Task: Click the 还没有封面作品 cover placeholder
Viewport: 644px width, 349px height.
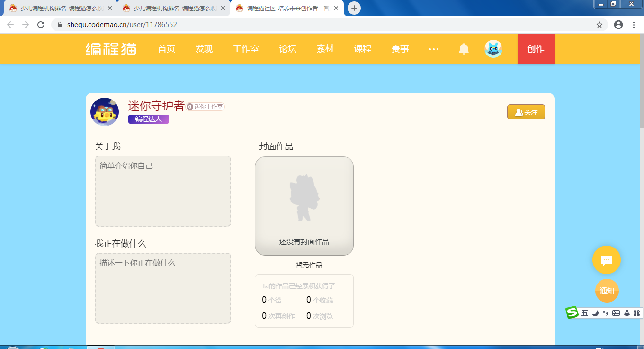Action: (x=304, y=206)
